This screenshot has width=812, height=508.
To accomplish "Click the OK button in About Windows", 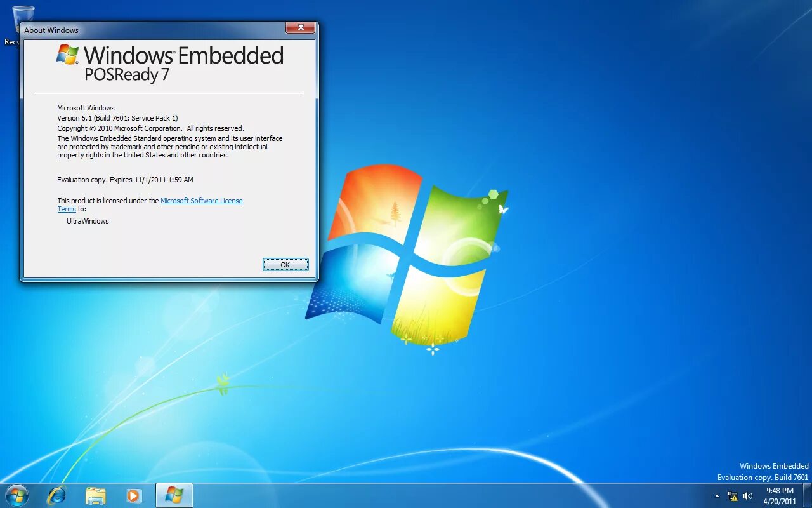I will coord(285,265).
